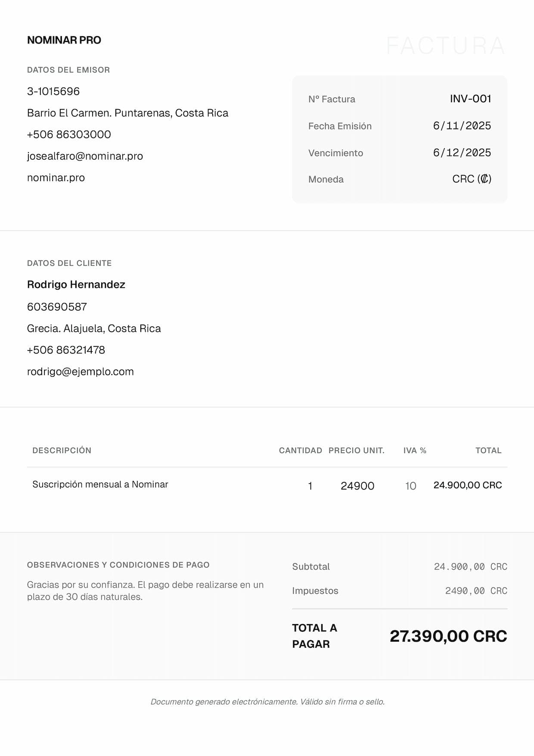Click the NOMINAR PRO company name
Image resolution: width=534 pixels, height=756 pixels.
(x=64, y=40)
